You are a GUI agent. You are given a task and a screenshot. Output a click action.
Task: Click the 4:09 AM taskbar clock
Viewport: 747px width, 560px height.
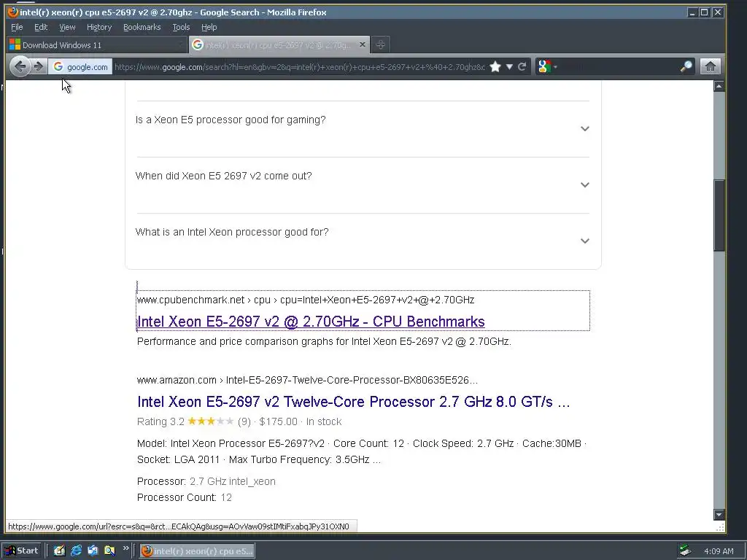coord(719,551)
